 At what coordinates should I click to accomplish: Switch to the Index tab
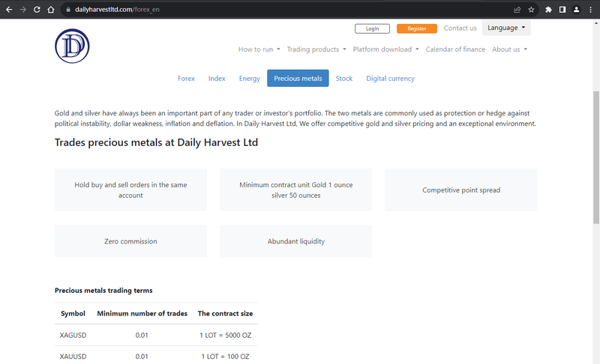coord(217,79)
